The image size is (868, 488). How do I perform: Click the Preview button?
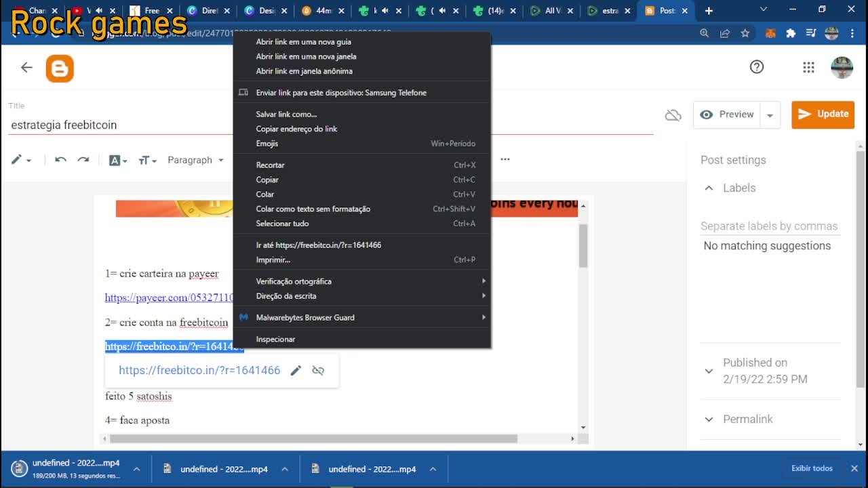click(x=727, y=115)
